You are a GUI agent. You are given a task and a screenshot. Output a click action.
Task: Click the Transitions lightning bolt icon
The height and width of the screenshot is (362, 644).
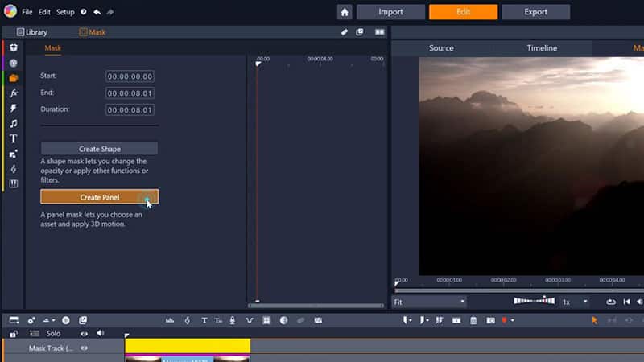[x=14, y=109]
